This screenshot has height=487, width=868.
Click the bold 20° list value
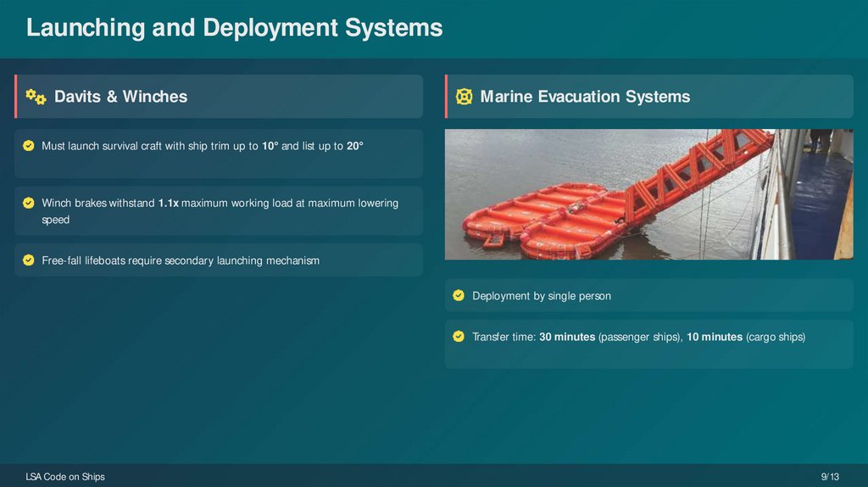(355, 146)
